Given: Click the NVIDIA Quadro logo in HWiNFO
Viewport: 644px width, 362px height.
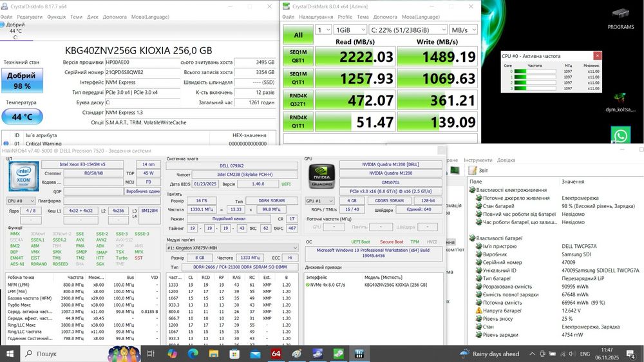Looking at the screenshot, I should pos(321,176).
